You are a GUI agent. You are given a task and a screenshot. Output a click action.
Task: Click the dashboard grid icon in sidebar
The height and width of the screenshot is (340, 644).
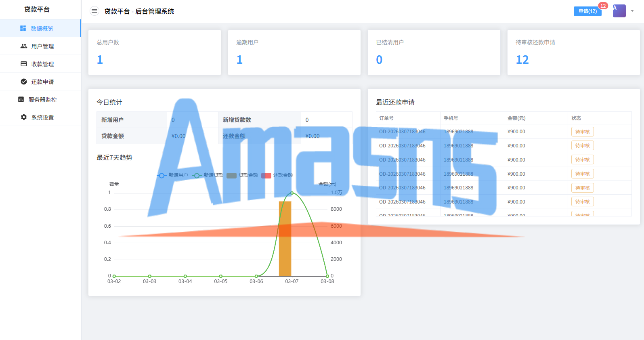[23, 28]
